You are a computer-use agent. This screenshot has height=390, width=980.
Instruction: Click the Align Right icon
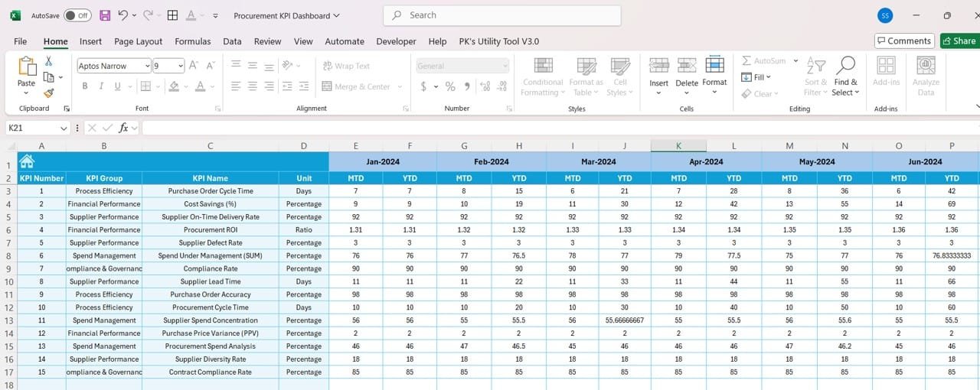point(269,86)
